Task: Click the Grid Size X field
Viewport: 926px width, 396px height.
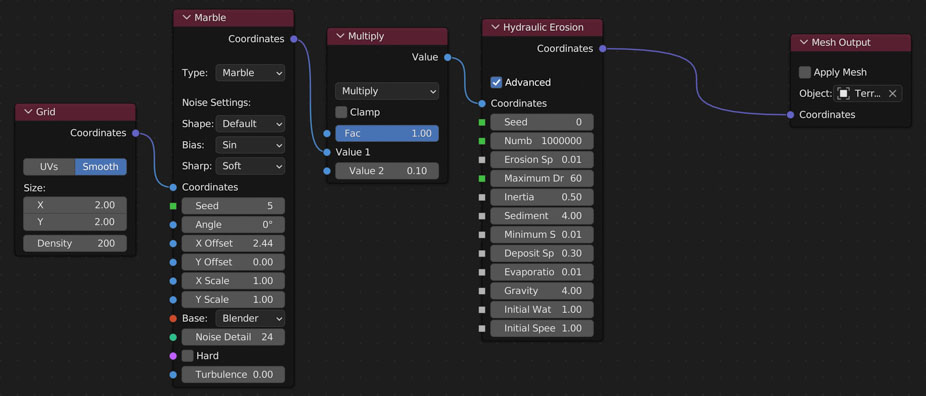Action: [x=75, y=205]
